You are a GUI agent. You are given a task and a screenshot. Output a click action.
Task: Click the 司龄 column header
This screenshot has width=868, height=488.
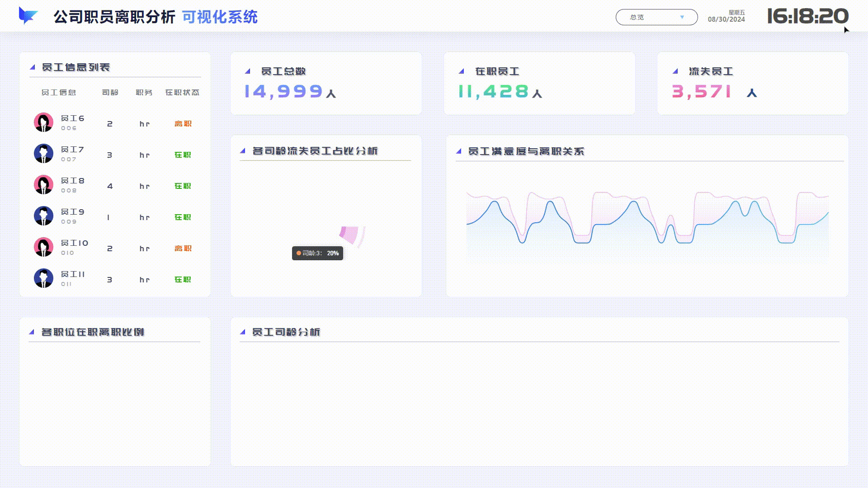(110, 93)
